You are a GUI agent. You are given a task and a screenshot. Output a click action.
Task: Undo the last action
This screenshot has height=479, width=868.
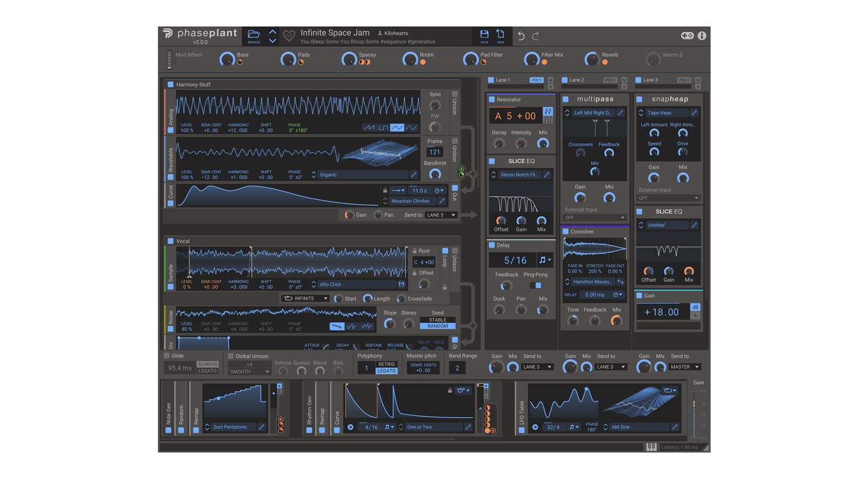pyautogui.click(x=521, y=36)
